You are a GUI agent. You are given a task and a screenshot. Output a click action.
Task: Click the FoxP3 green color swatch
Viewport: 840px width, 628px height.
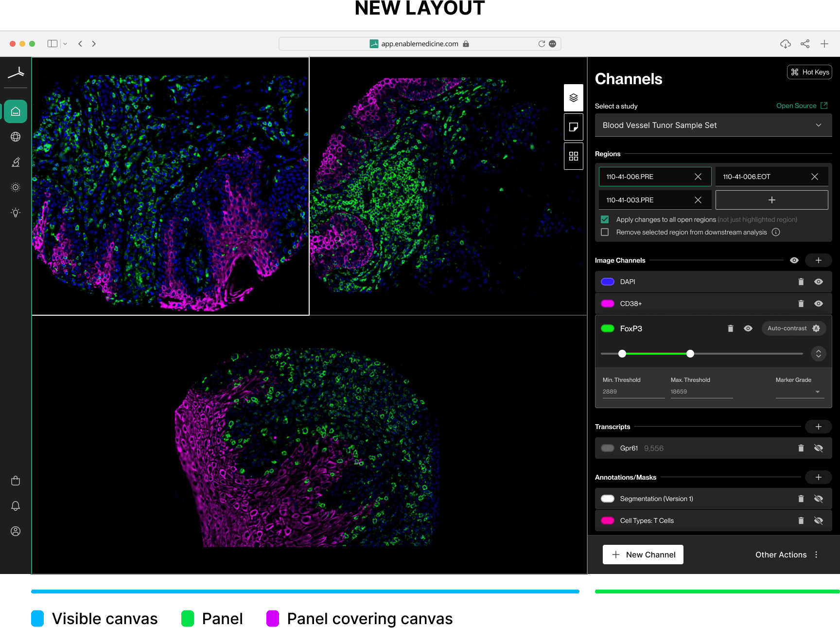point(608,328)
